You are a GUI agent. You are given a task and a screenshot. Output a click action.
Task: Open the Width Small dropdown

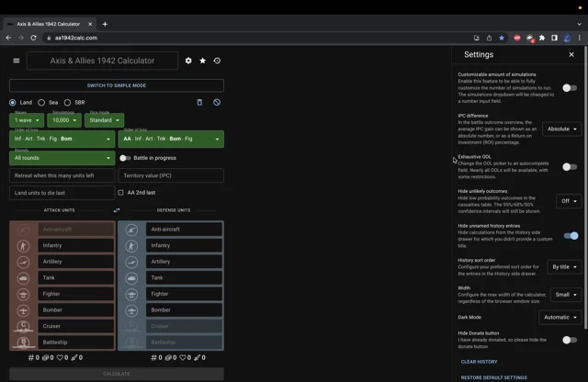click(x=566, y=295)
